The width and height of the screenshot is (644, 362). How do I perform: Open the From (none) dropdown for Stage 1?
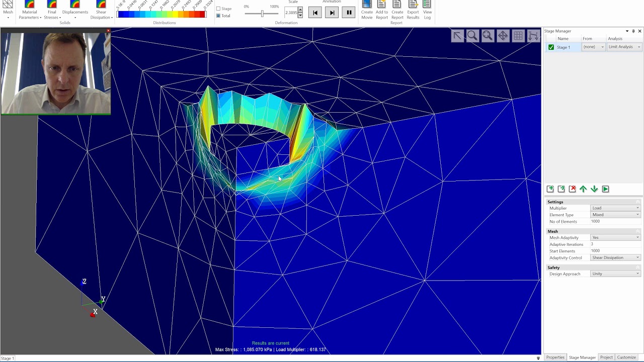pyautogui.click(x=594, y=47)
